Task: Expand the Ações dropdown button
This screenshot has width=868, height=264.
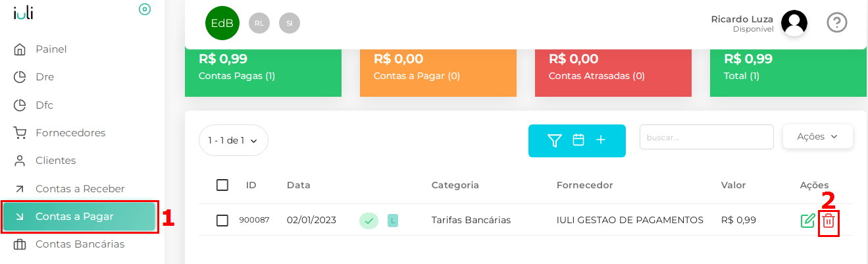Action: click(x=817, y=136)
